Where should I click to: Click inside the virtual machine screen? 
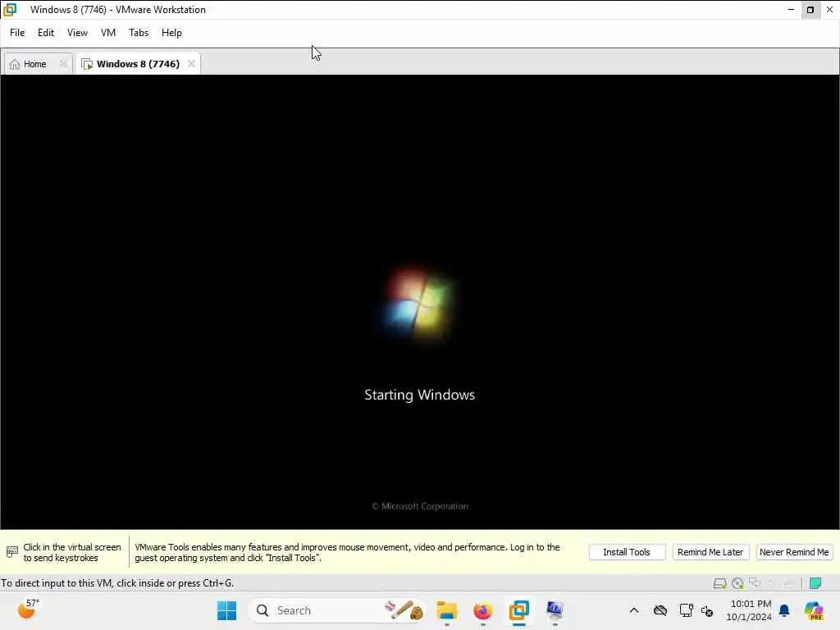(x=419, y=302)
